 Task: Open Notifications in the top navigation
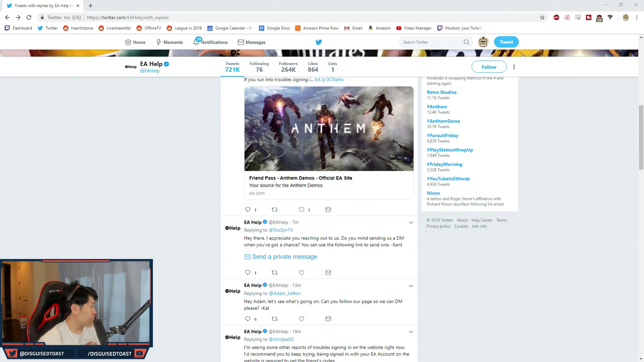click(x=210, y=42)
